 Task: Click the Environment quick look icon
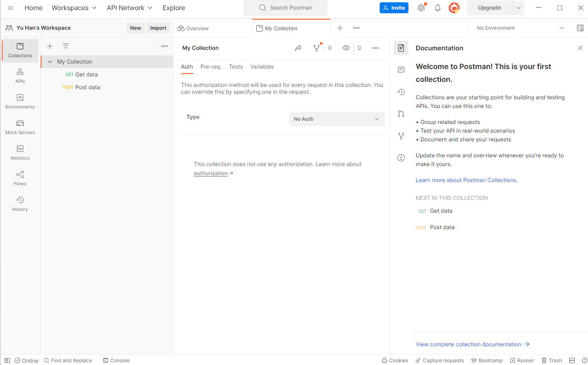tap(580, 28)
